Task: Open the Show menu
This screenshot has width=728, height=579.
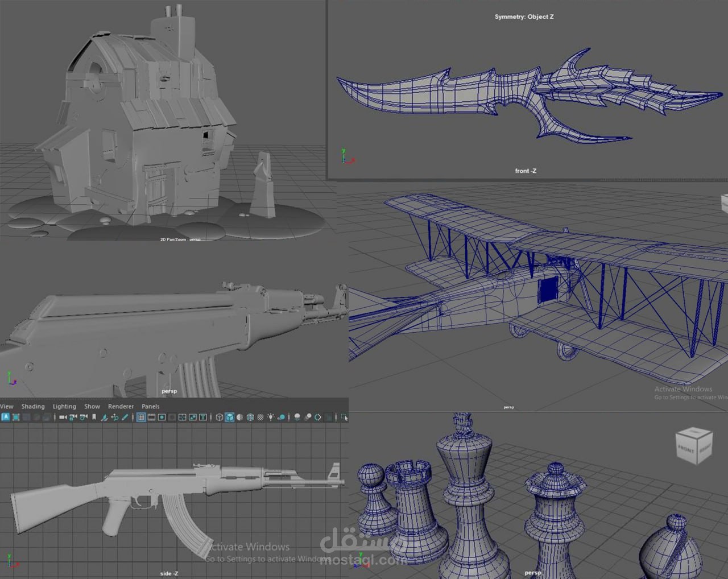Action: point(92,406)
